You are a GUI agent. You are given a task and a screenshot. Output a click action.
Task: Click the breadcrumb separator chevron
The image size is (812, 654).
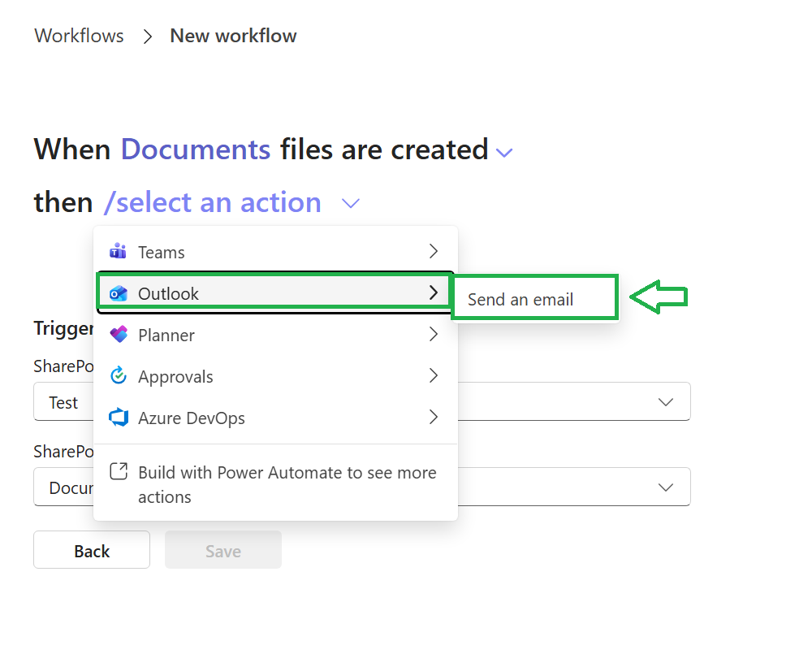click(148, 37)
